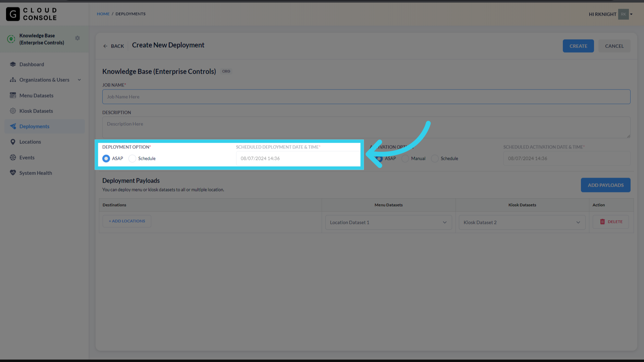This screenshot has height=362, width=644.
Task: Click the Knowledge Base organization location icon
Action: (x=11, y=39)
